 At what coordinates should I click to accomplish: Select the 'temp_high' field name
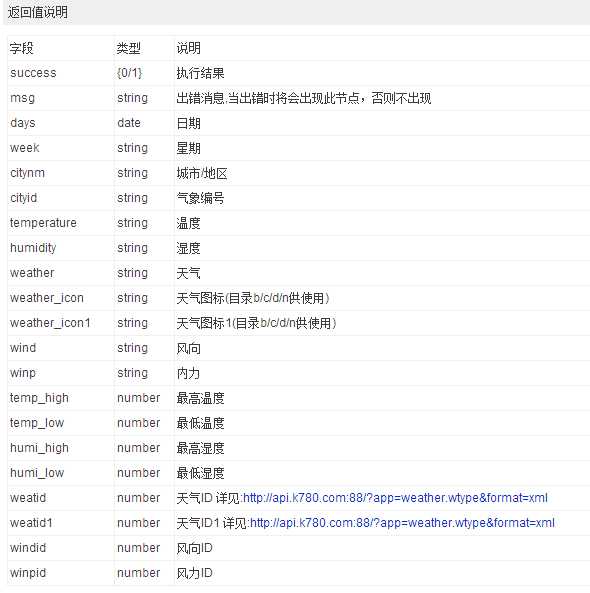(39, 397)
